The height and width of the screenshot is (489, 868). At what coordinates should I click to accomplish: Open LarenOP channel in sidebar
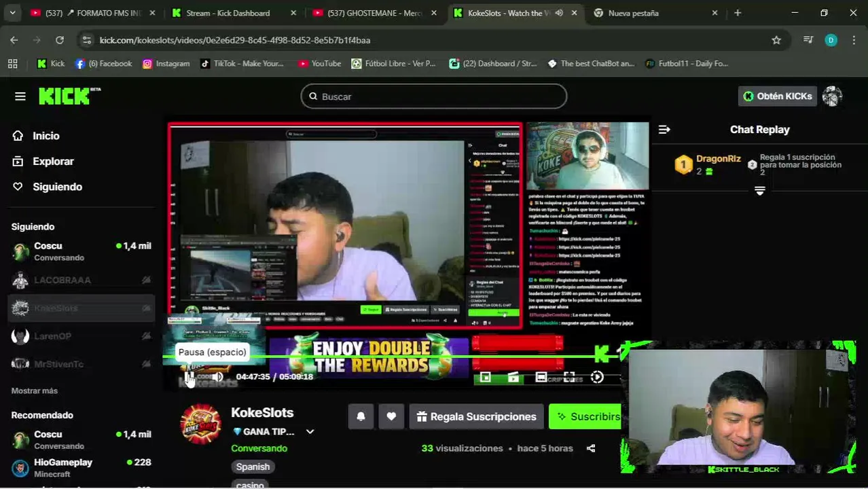click(82, 336)
